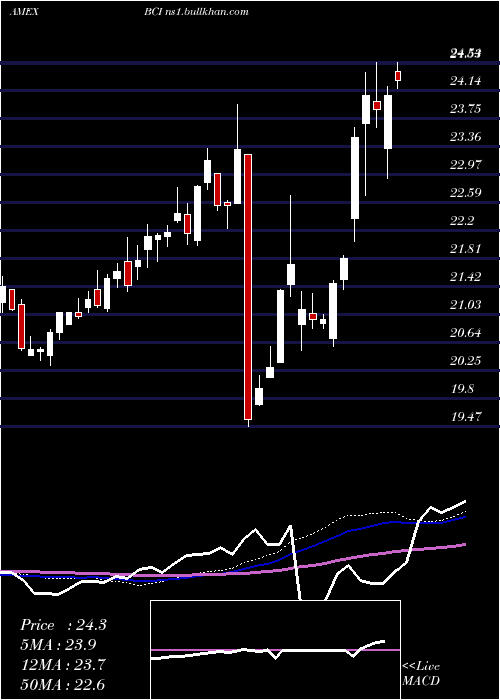
Task: Click the Price : 24.3 readout
Action: pyautogui.click(x=63, y=625)
